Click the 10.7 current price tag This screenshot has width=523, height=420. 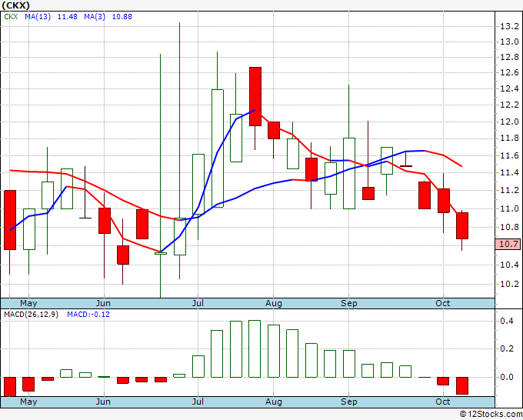coord(508,244)
